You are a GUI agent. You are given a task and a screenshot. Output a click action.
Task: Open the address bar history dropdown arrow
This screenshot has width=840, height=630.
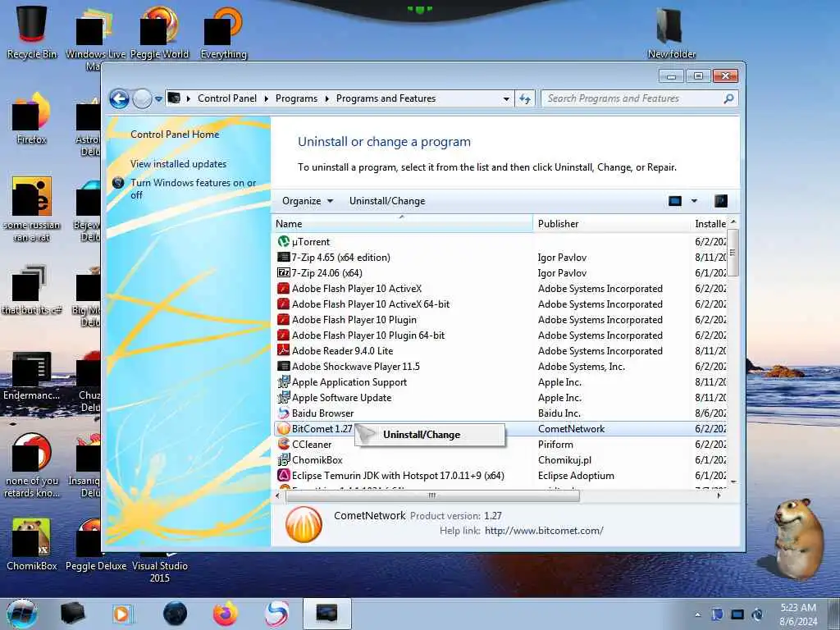coord(506,99)
